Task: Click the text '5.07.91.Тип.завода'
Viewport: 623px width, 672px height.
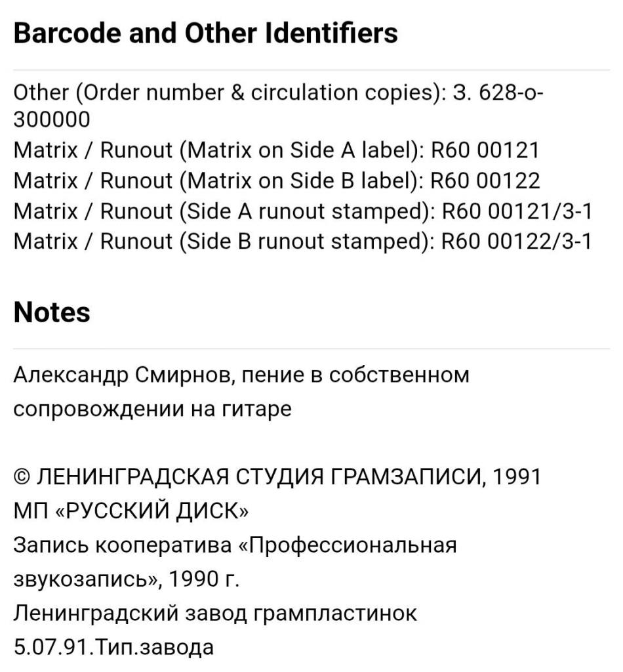Action: [x=113, y=646]
